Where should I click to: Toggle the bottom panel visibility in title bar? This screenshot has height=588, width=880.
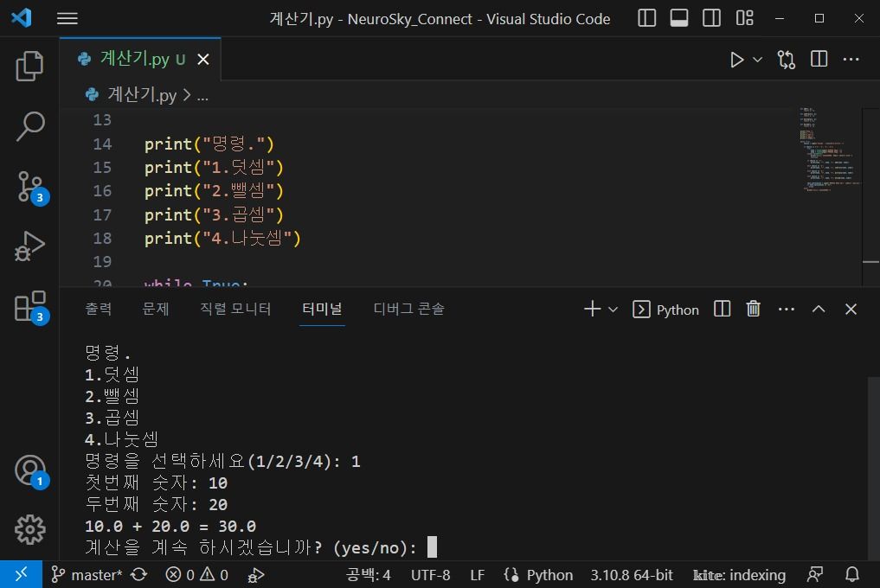pos(679,18)
